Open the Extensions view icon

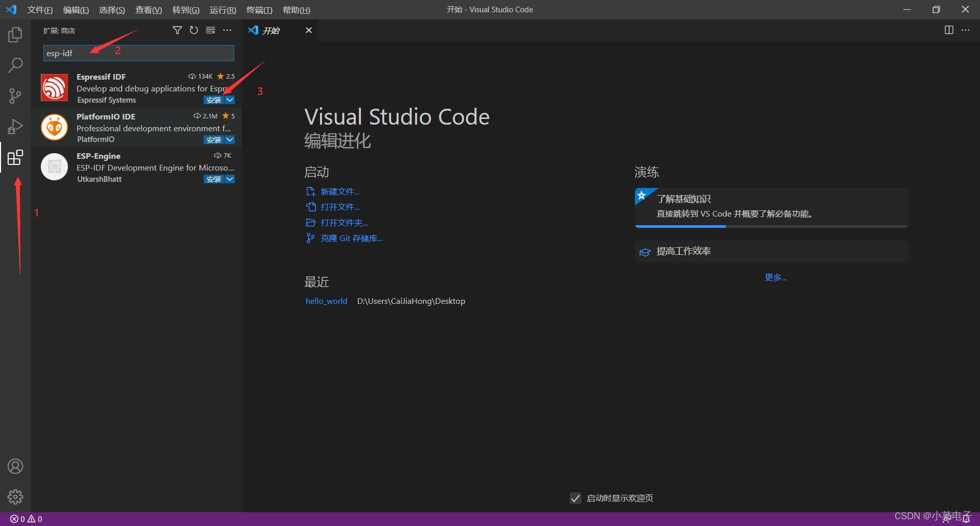click(15, 157)
